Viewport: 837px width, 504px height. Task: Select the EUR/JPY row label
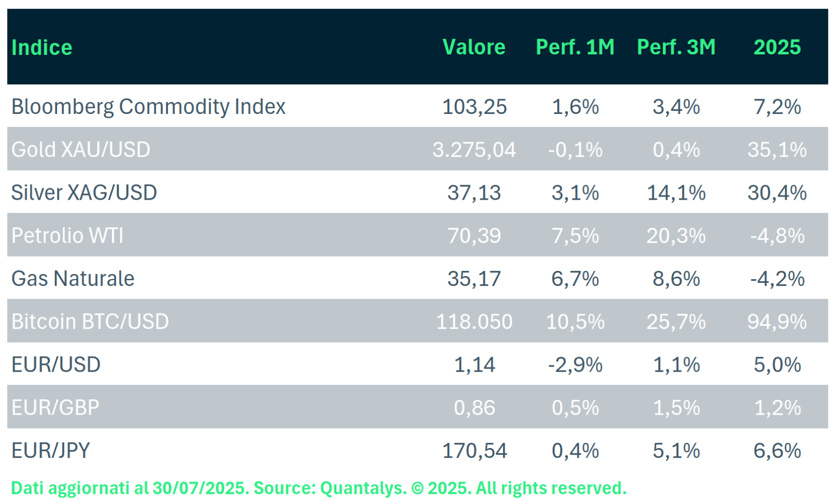(x=51, y=451)
